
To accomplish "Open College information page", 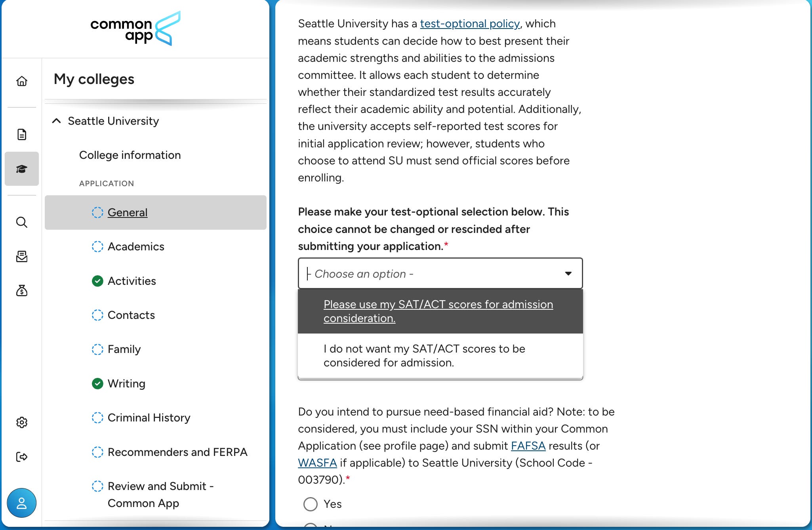I will pyautogui.click(x=130, y=155).
